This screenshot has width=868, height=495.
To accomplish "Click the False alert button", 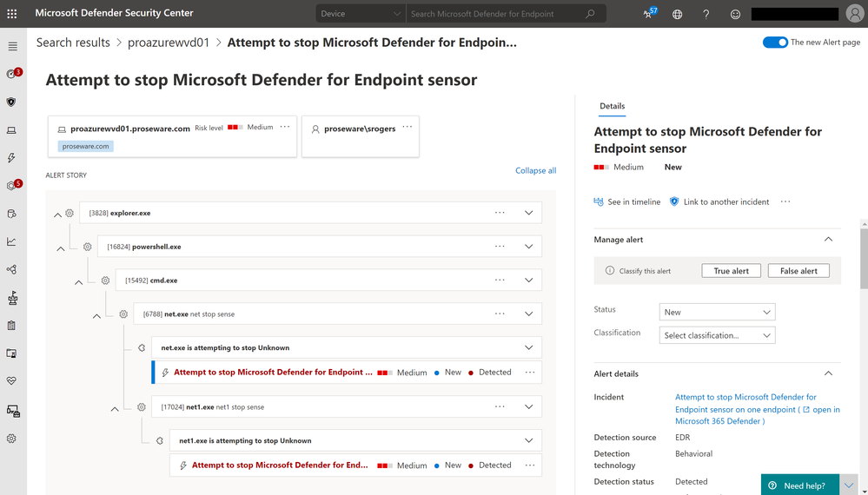I will (x=798, y=270).
